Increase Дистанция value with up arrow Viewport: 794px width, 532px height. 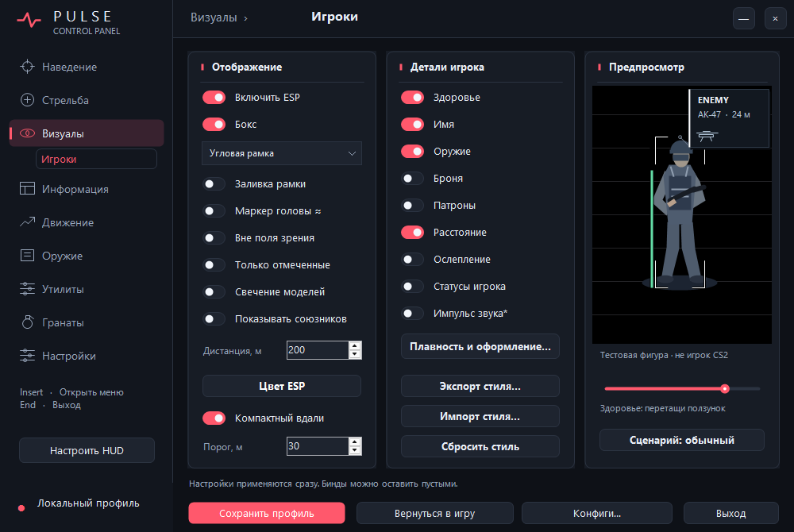(355, 345)
